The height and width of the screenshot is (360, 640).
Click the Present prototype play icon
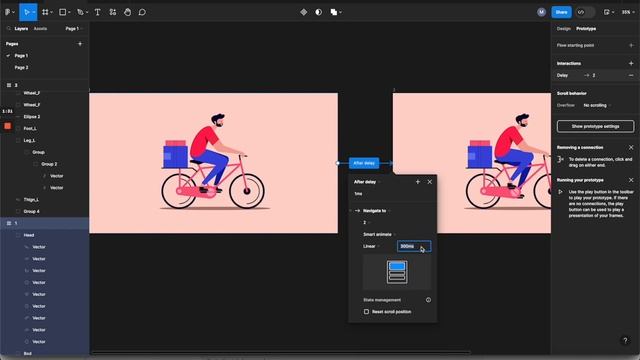coord(607,12)
